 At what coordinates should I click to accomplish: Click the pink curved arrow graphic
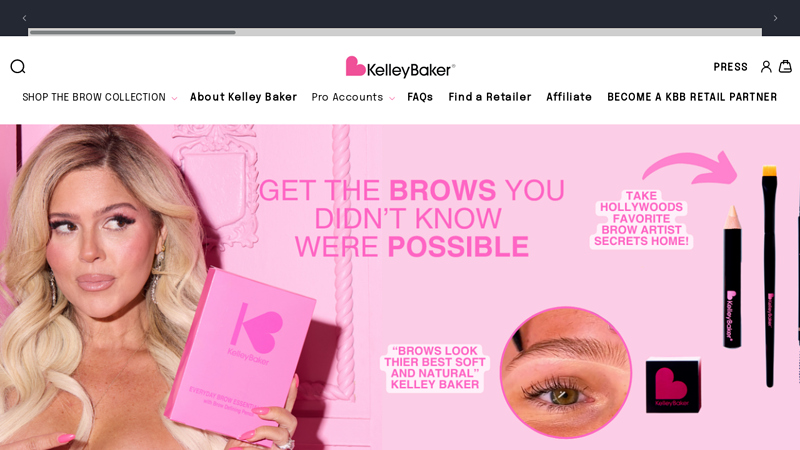coord(690,168)
